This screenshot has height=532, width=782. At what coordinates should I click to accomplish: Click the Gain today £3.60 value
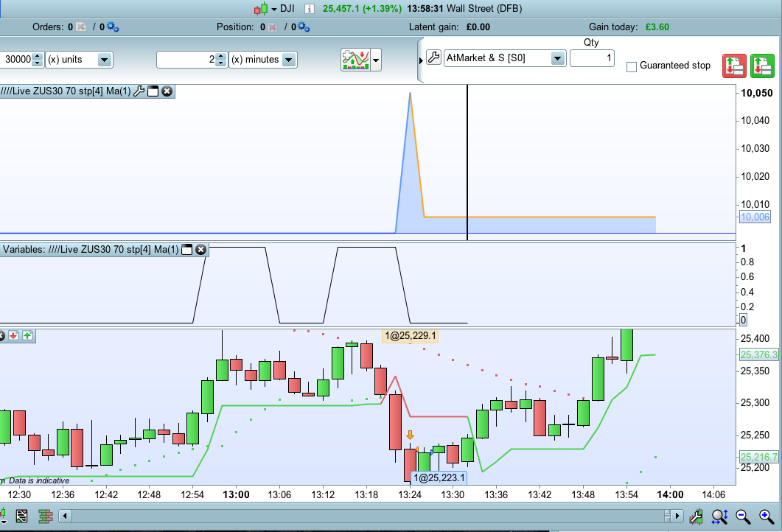point(657,27)
